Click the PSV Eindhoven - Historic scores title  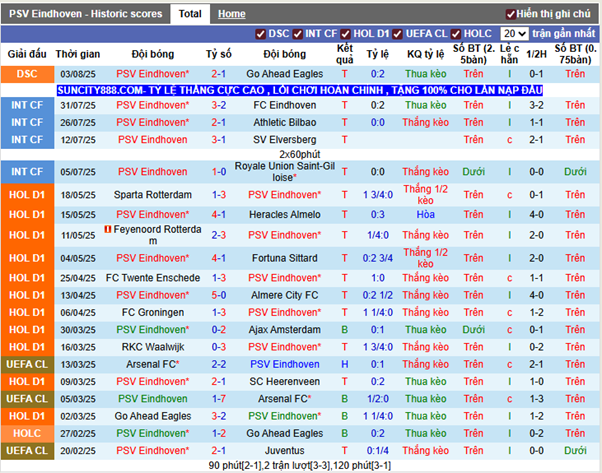[x=86, y=14]
